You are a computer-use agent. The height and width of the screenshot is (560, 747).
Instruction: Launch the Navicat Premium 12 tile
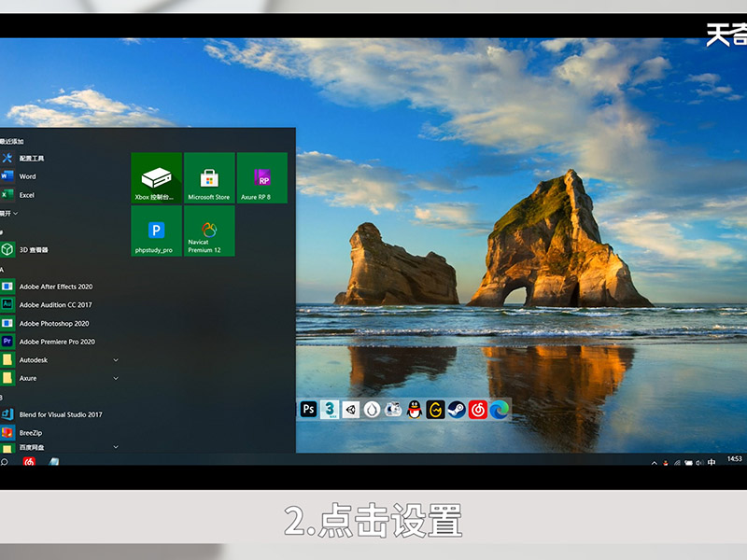point(209,231)
